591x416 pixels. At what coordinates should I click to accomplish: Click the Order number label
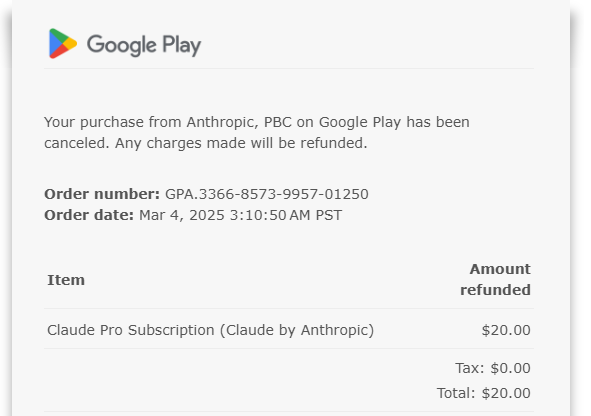[x=102, y=194]
